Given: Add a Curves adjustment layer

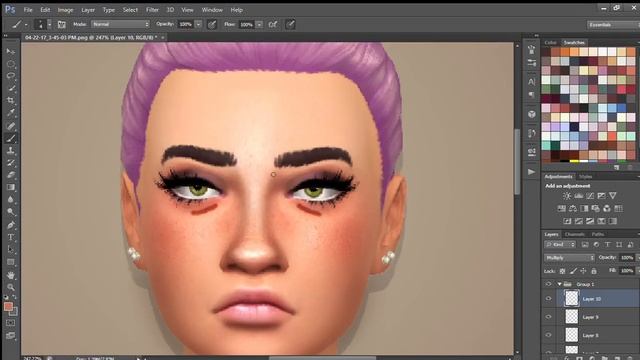Looking at the screenshot, I should [x=590, y=196].
